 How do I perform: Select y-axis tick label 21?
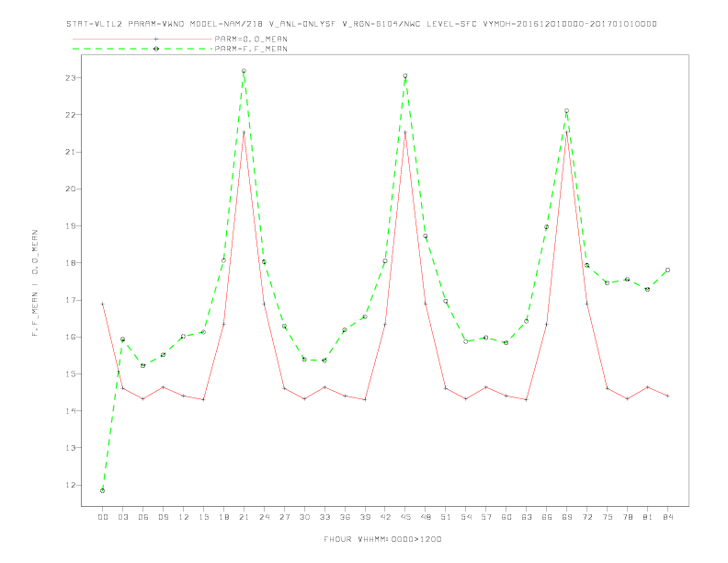[x=70, y=152]
